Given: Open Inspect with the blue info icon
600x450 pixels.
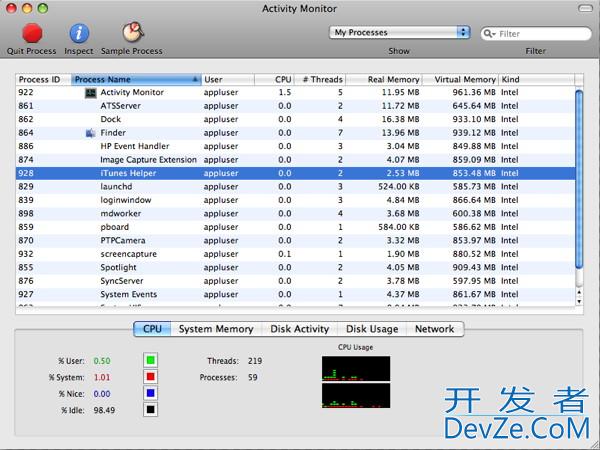Looking at the screenshot, I should click(79, 33).
